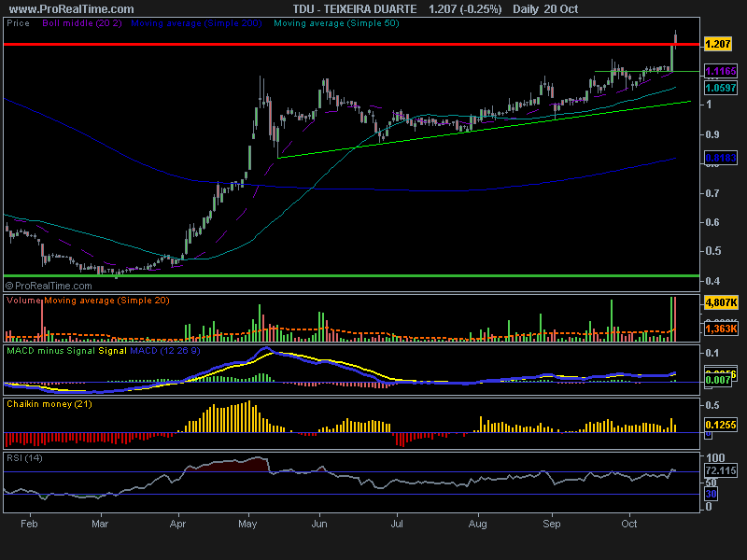This screenshot has height=560, width=747.
Task: Click the Daily 20 Oct timeframe label
Action: coord(545,9)
